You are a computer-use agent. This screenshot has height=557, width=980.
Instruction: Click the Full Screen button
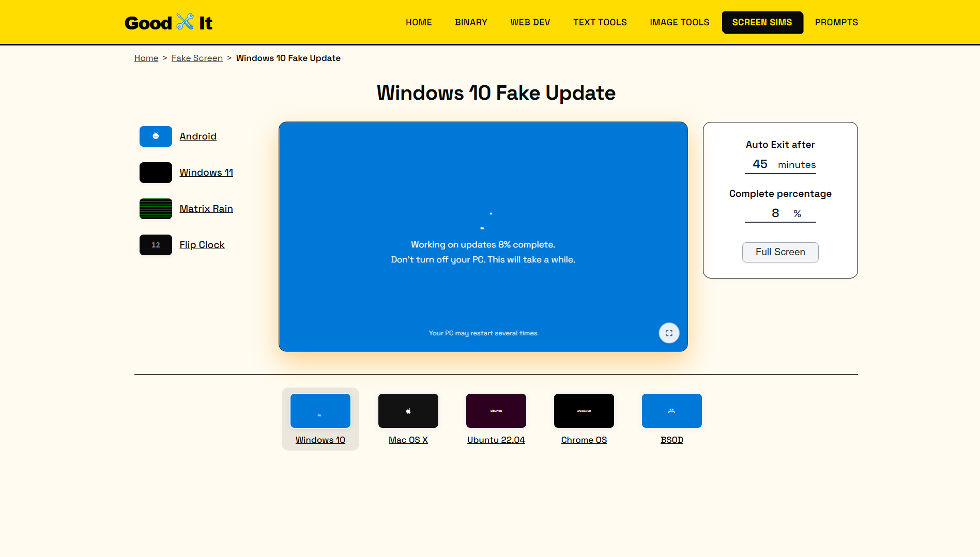[x=780, y=252]
